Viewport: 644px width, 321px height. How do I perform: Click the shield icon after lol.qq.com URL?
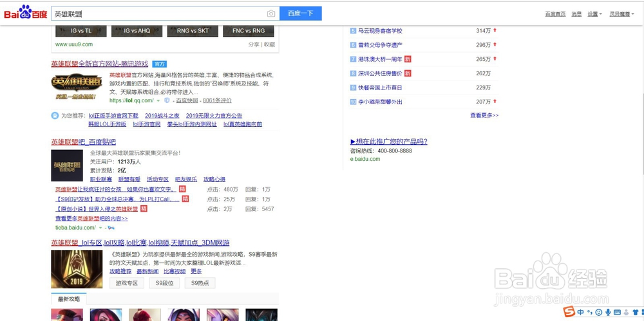(167, 100)
